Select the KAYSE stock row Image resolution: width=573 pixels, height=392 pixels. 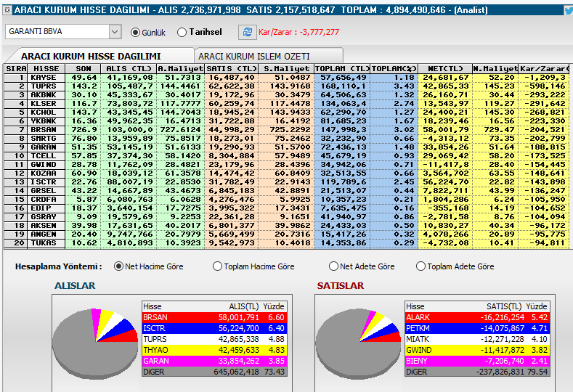tap(287, 78)
